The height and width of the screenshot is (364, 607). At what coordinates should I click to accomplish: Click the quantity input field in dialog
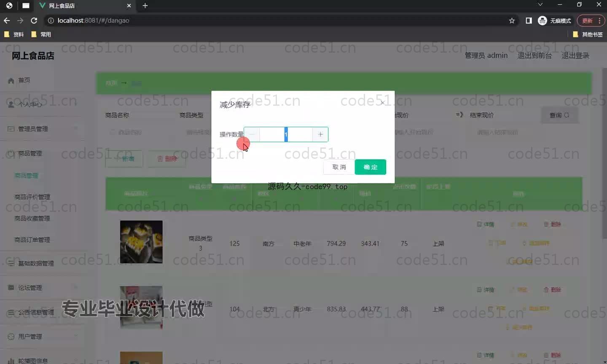coord(286,134)
